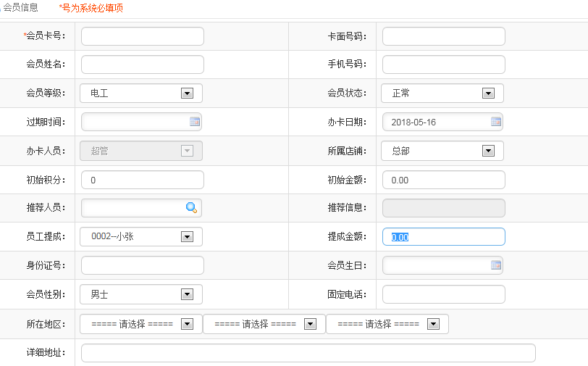Click the 详细地址 input field
The image size is (588, 366).
308,353
